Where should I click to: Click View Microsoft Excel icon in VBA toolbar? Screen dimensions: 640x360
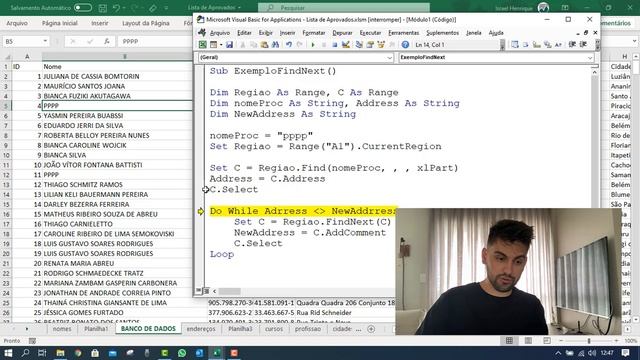tap(202, 45)
